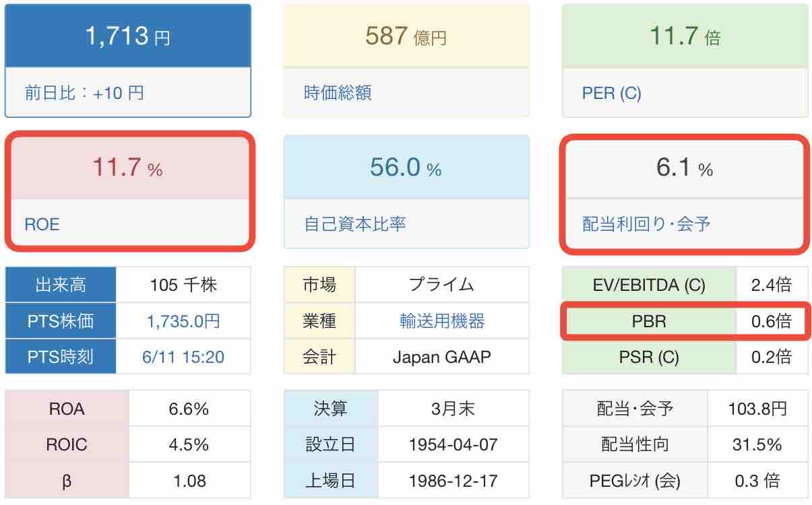Viewport: 812px width, 505px height.
Task: Select the PSR (C) label cell
Action: 649,357
